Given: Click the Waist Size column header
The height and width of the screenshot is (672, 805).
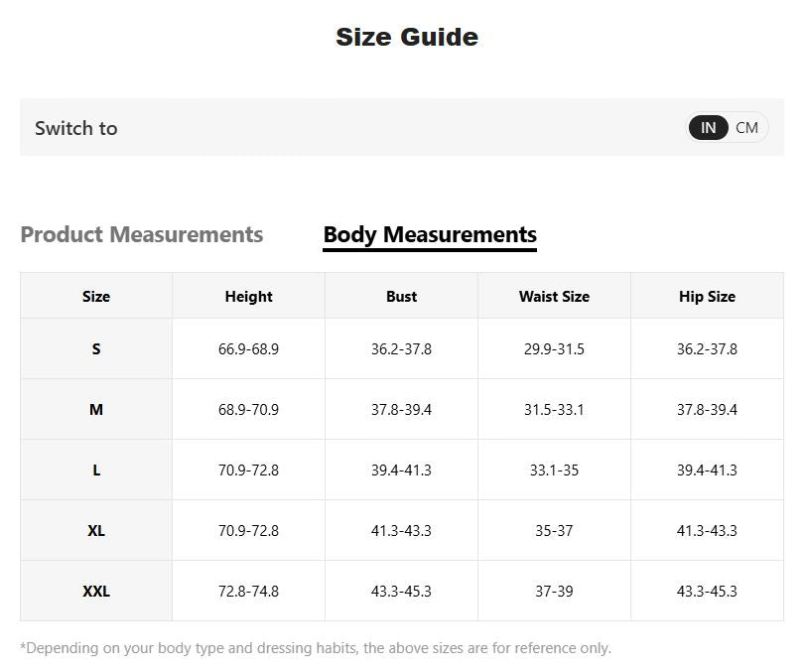Looking at the screenshot, I should pos(554,296).
